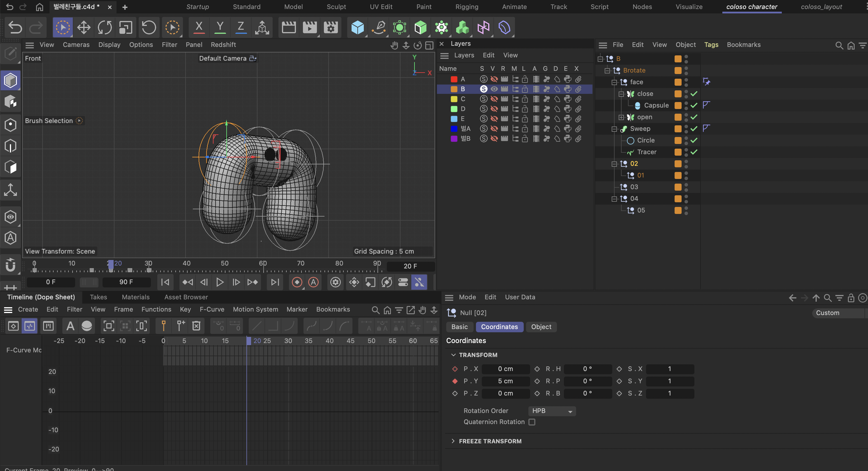Expand the FREEZE TRANSFORM section
This screenshot has width=868, height=471.
click(453, 441)
